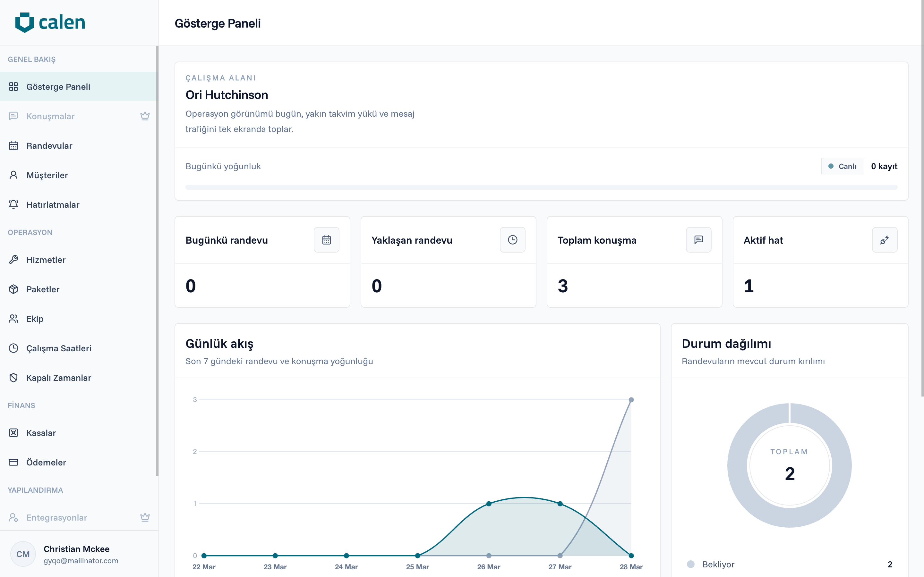Screen dimensions: 924x577
Task: Open Kasalar using the cash register icon
Action: [14, 433]
